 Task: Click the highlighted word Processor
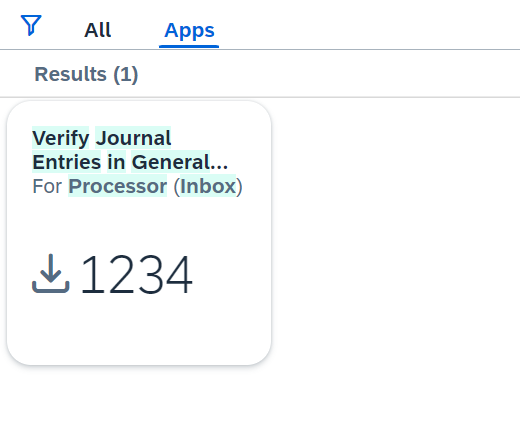(x=118, y=186)
